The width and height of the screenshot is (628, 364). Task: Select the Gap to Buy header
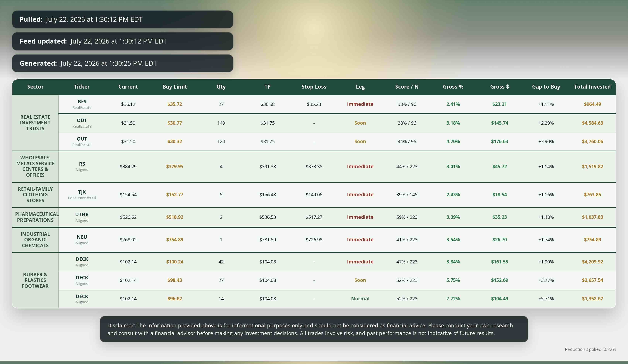point(546,87)
